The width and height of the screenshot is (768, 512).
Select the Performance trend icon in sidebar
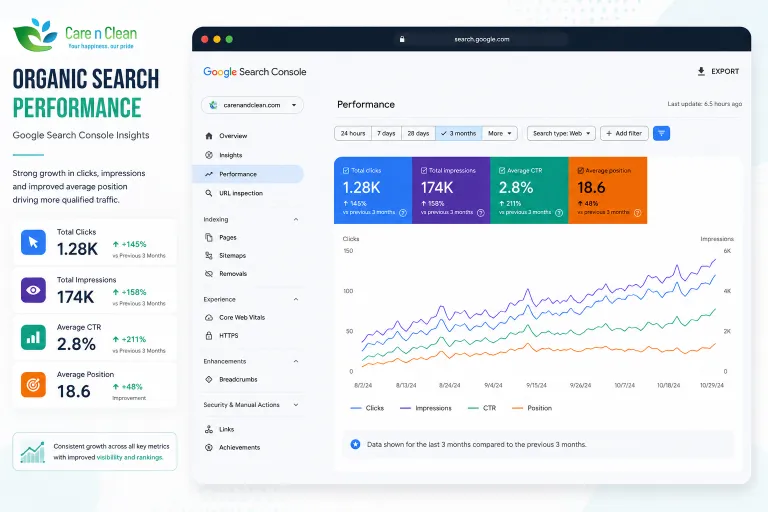coord(209,174)
